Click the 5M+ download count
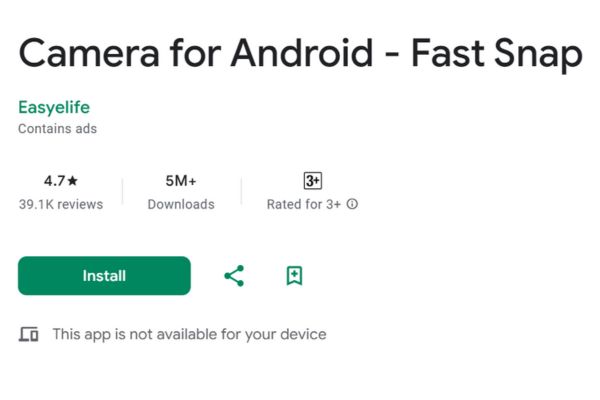 pyautogui.click(x=181, y=181)
